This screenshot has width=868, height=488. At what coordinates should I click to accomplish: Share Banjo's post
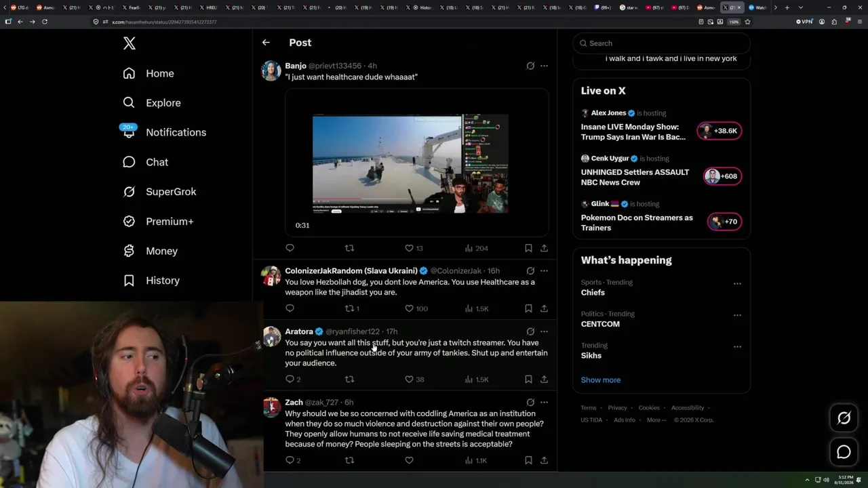pos(544,248)
